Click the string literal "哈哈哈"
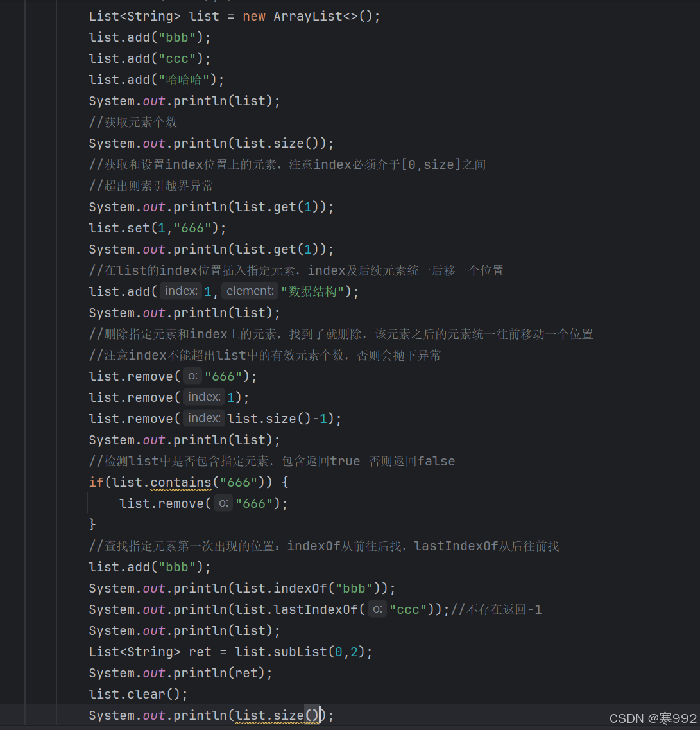This screenshot has width=700, height=730. (185, 79)
